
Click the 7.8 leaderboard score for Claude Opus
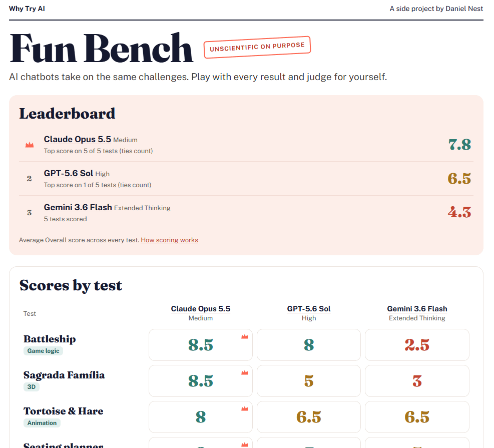(x=459, y=145)
